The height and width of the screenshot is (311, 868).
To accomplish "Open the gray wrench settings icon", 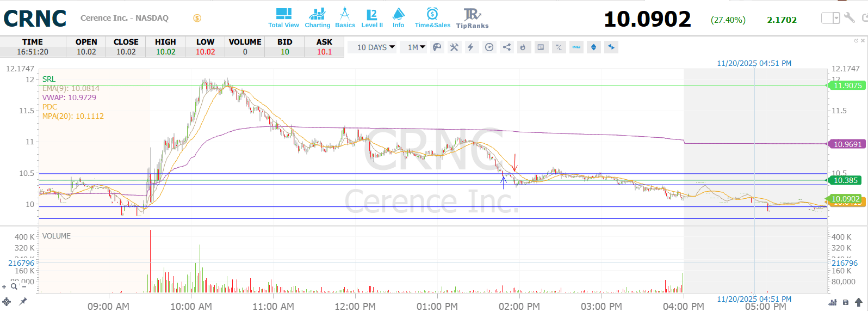I will (x=849, y=18).
